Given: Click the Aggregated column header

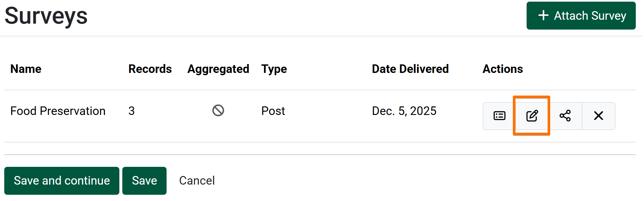Looking at the screenshot, I should click(218, 69).
